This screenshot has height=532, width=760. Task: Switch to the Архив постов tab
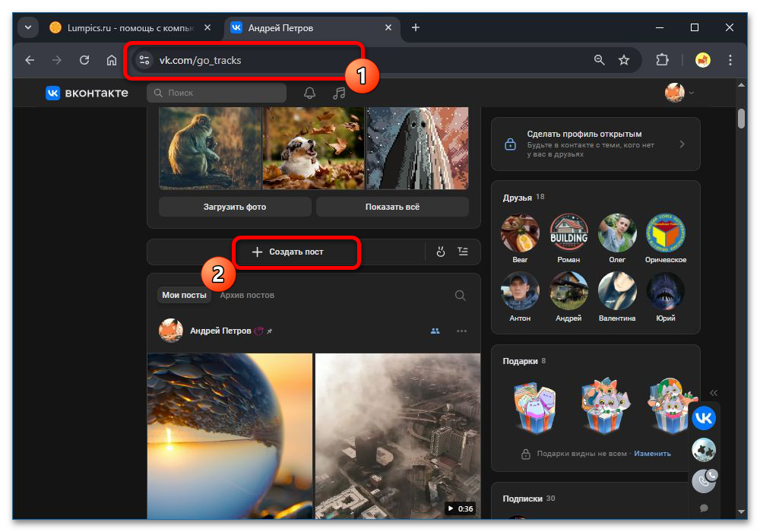pos(247,295)
